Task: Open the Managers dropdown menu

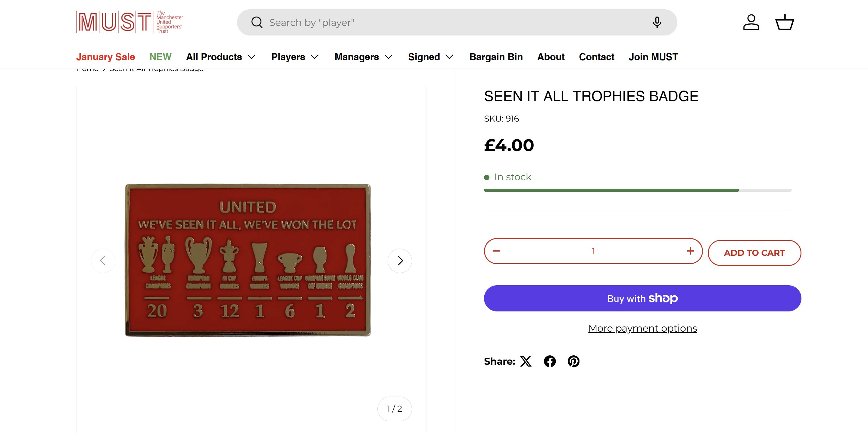Action: click(x=363, y=57)
